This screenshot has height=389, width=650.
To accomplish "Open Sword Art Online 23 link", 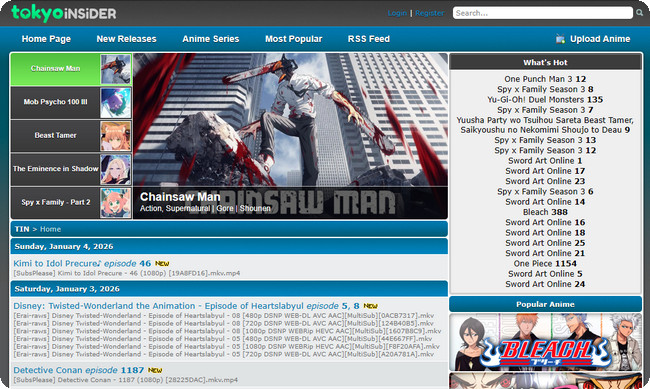I will (x=545, y=181).
